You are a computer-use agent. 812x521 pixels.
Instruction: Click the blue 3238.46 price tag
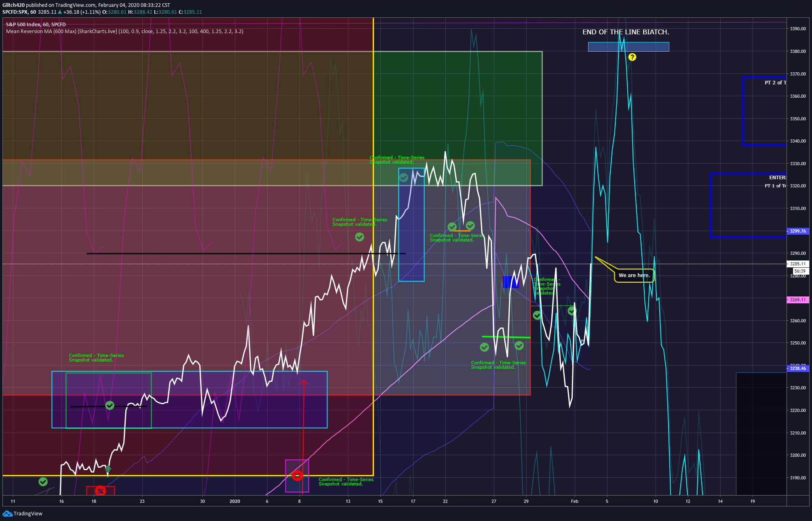(797, 368)
